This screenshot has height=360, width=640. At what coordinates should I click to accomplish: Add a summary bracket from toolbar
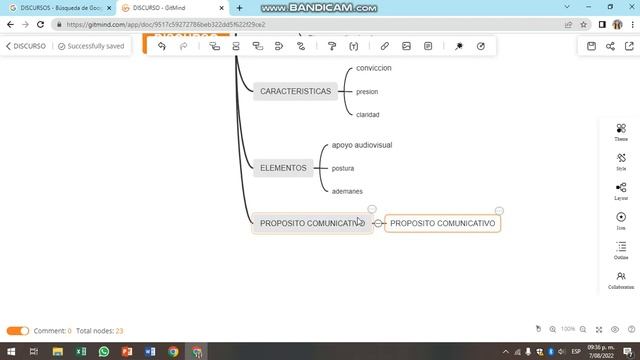coord(279,46)
